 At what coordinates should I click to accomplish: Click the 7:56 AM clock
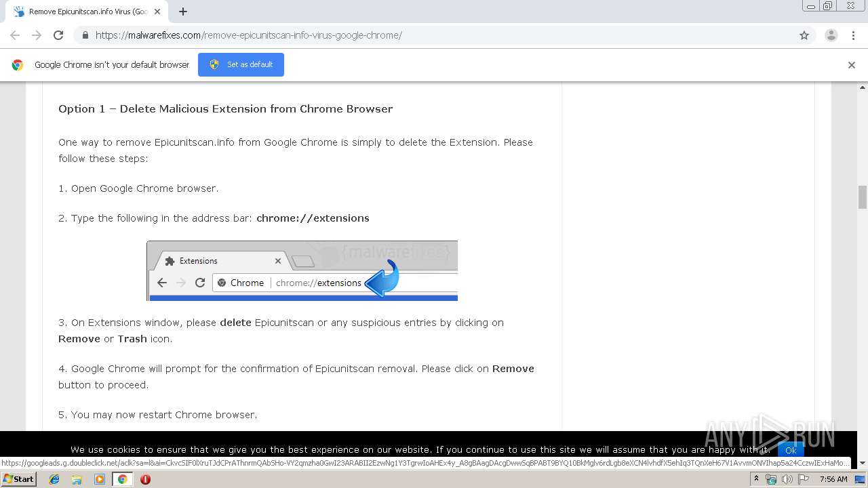(833, 479)
